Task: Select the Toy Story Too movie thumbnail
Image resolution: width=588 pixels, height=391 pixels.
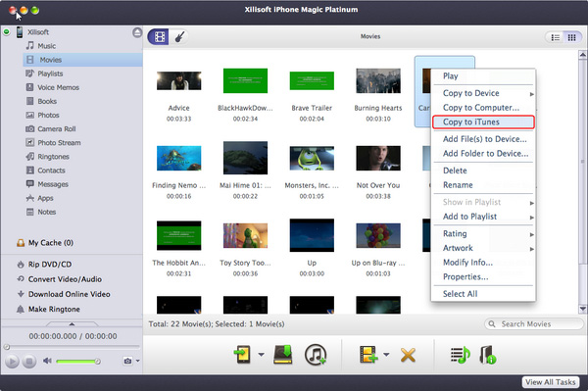Action: click(x=245, y=235)
